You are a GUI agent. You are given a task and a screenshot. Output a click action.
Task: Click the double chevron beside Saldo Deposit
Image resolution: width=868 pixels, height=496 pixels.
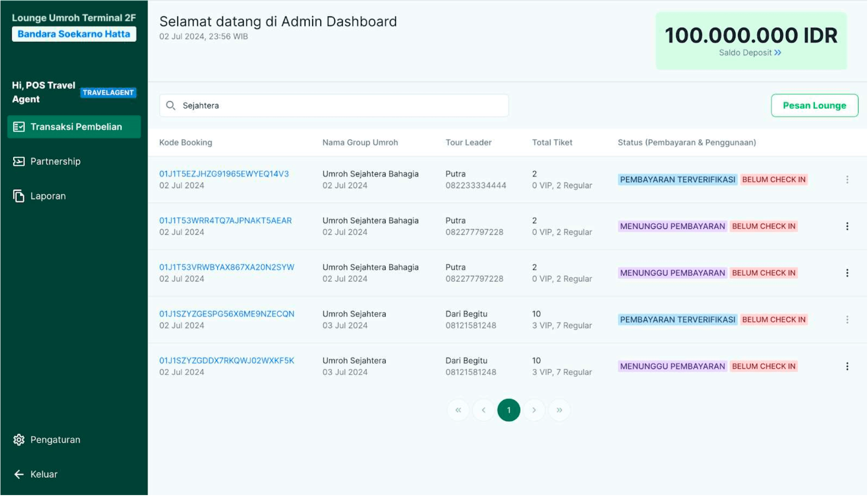(778, 53)
